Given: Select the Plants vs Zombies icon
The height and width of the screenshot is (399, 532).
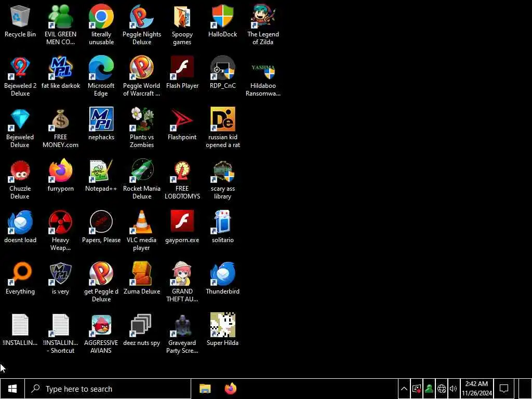Looking at the screenshot, I should point(142,128).
